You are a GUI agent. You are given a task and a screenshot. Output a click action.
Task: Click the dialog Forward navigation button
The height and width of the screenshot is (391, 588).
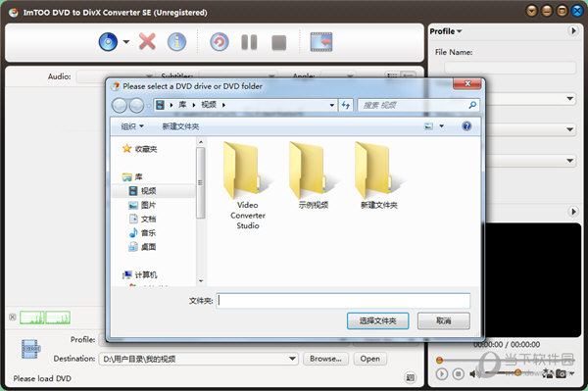coord(136,105)
